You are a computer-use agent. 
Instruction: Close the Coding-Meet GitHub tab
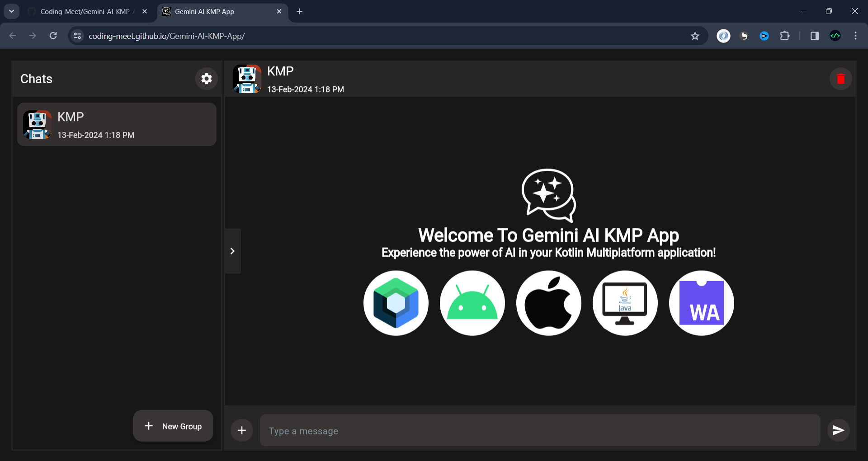(145, 12)
